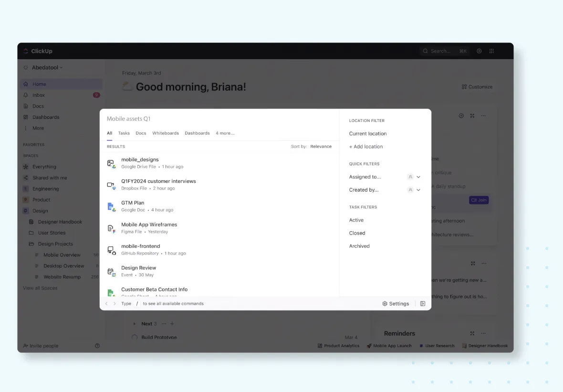Open User Research in bottom bar

[437, 346]
